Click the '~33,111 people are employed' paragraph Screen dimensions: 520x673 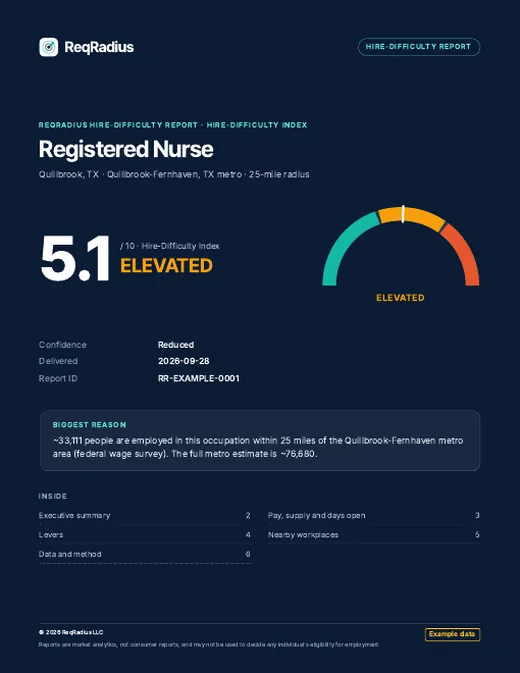point(258,447)
